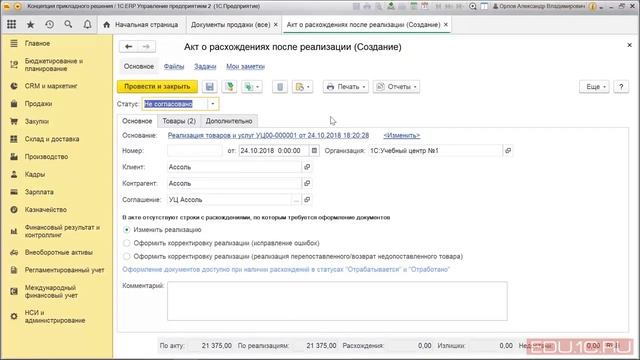640x360 pixels.
Task: Click the save document floppy icon
Action: (210, 87)
